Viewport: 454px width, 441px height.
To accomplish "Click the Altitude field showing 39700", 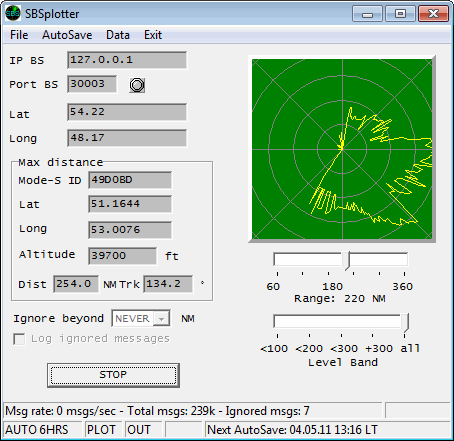I will 122,256.
